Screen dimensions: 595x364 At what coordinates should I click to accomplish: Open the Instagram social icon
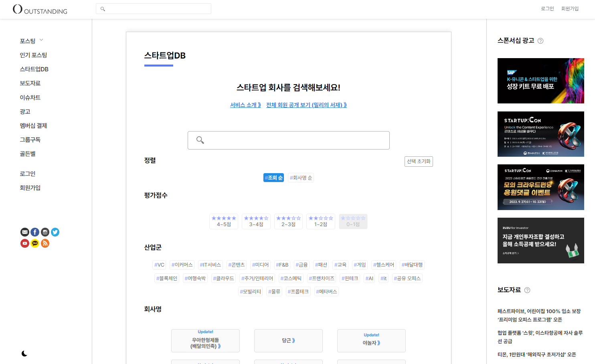click(45, 232)
